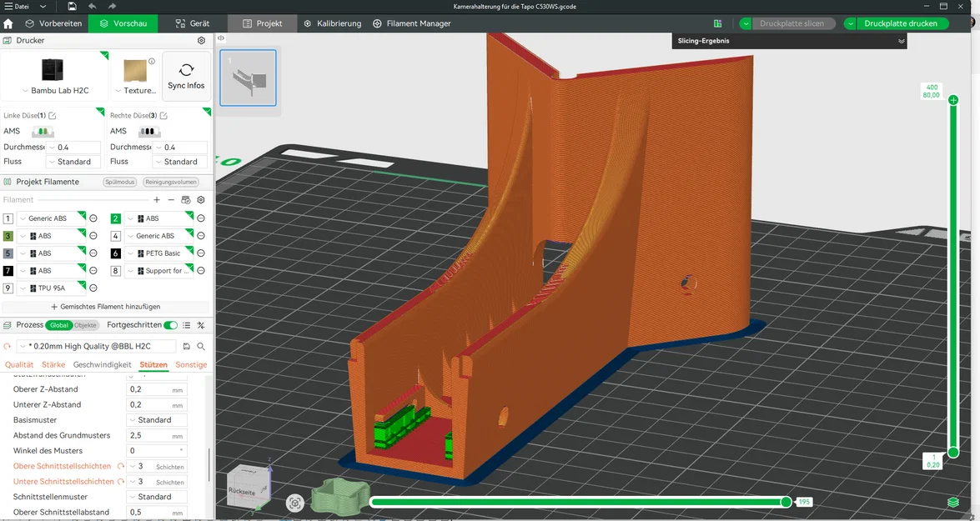Screen dimensions: 980x521
Task: Open filament settings gear icon
Action: click(201, 200)
